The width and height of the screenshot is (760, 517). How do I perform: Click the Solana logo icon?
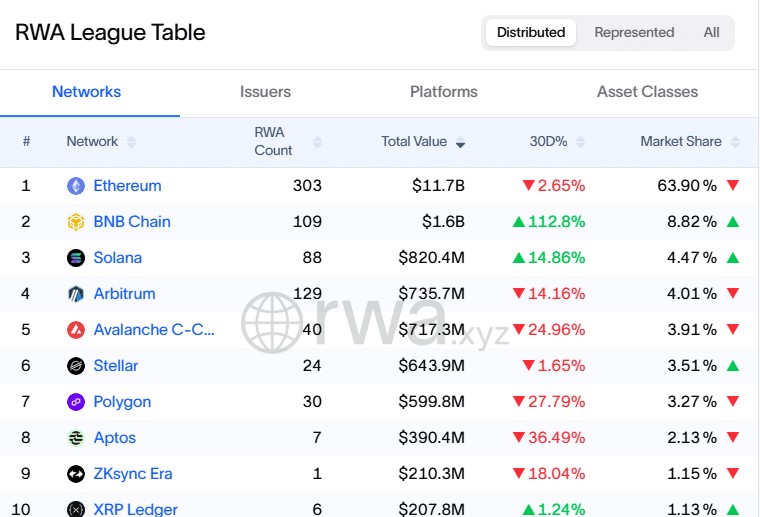[x=76, y=258]
